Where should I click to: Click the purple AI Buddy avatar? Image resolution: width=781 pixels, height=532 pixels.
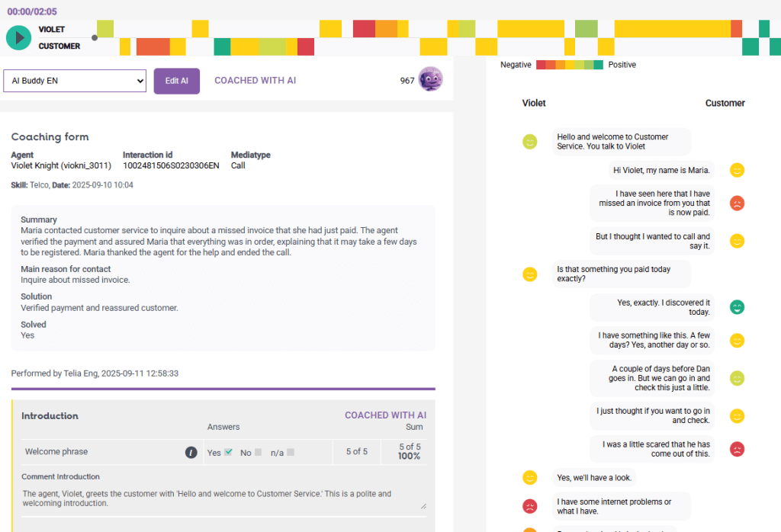click(x=430, y=80)
